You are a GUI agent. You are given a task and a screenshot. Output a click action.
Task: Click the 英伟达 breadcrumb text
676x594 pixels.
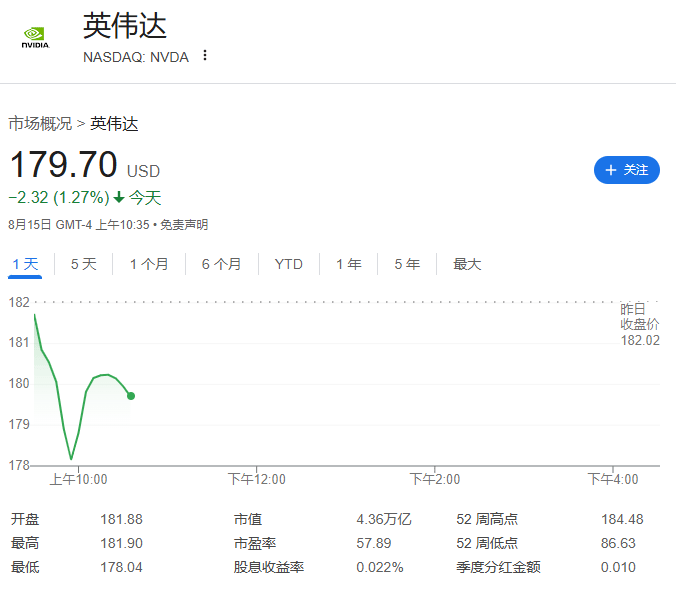pyautogui.click(x=114, y=124)
